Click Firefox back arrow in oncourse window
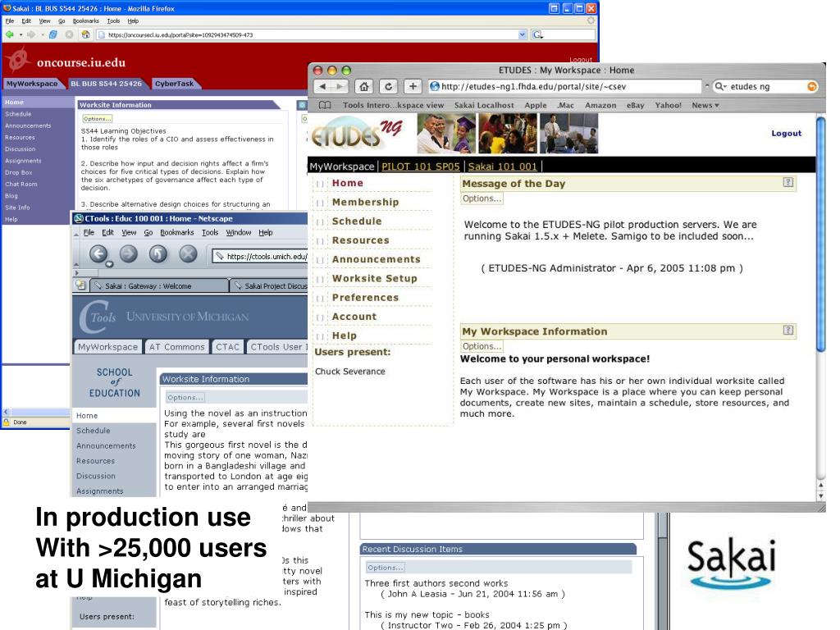This screenshot has height=630, width=840. tap(10, 34)
